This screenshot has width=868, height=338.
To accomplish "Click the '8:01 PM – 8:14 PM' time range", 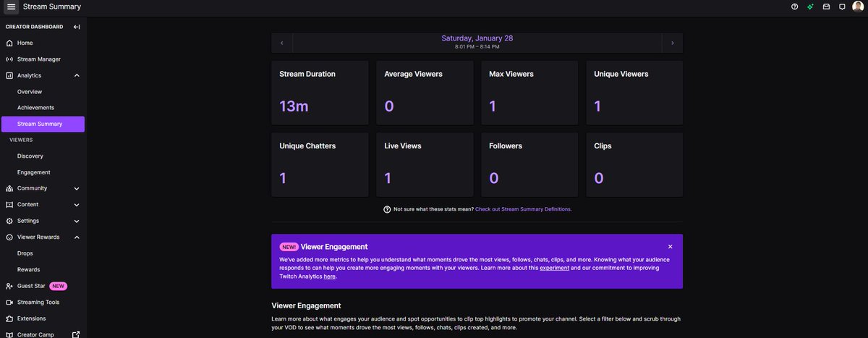I will 477,47.
